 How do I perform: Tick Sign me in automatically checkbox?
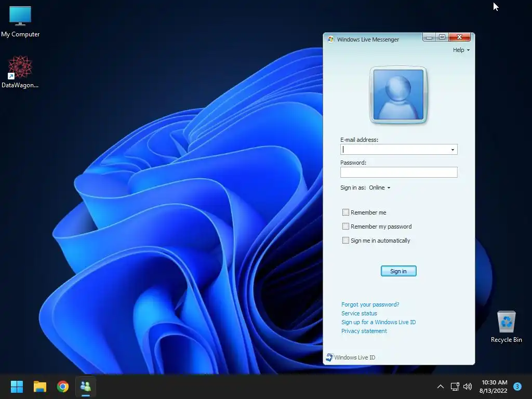(345, 241)
